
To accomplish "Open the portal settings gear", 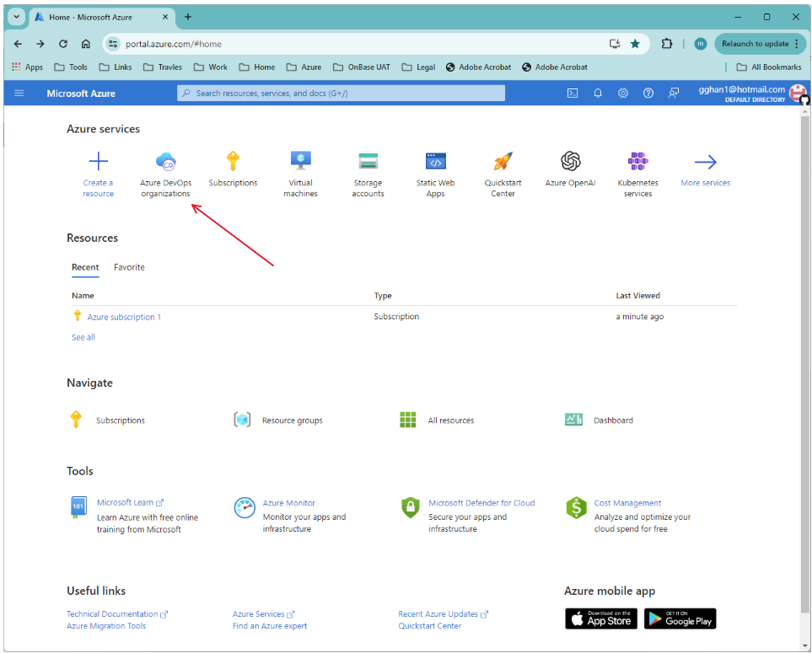I will click(x=622, y=93).
